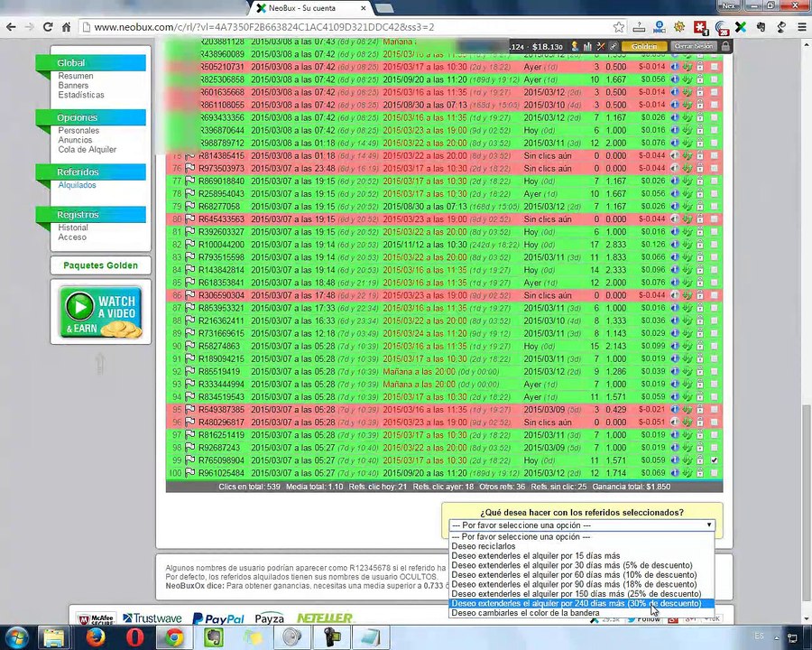
Task: Click the lock icon for referral R392603327
Action: [700, 232]
